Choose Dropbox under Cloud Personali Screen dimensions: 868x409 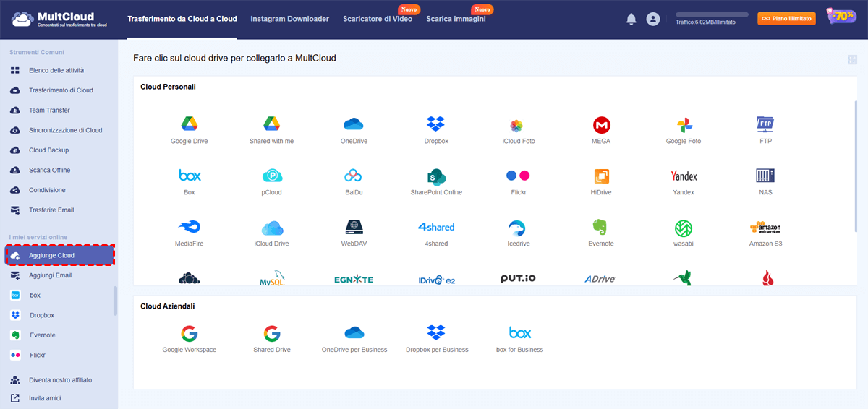[x=436, y=130]
